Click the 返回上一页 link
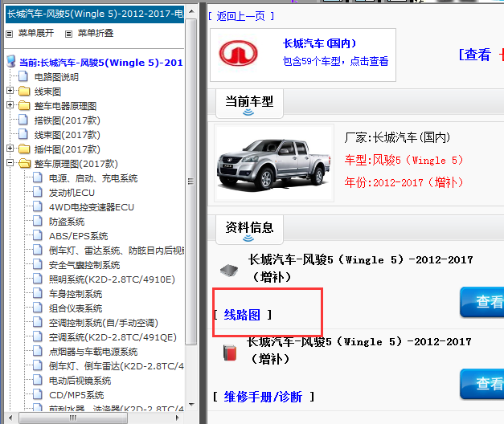The image size is (504, 424). (x=241, y=16)
